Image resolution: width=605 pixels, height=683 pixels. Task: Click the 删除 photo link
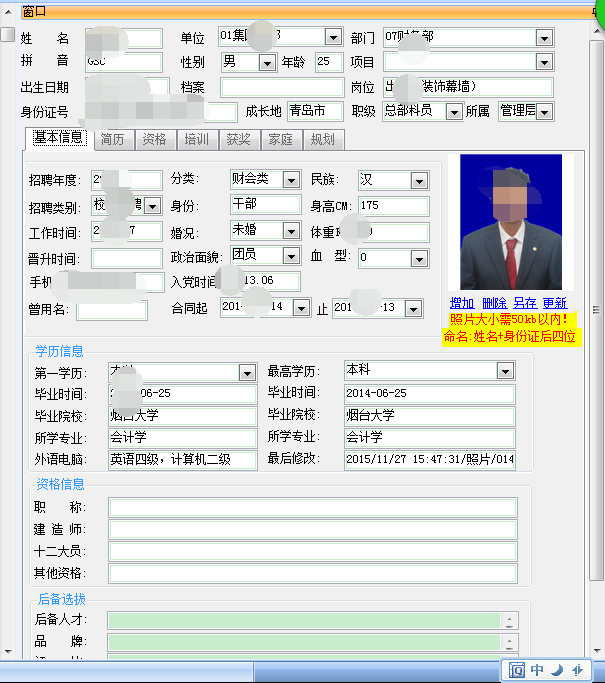tap(494, 303)
